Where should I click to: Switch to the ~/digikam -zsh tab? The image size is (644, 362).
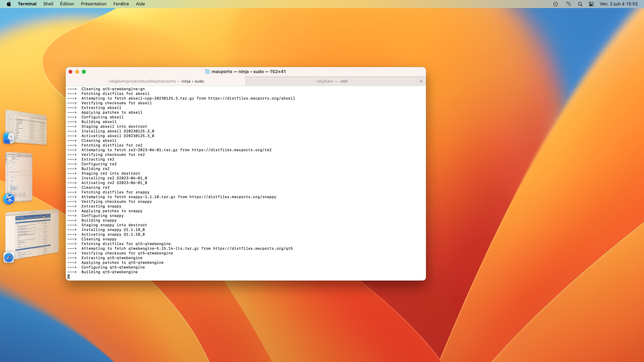331,81
